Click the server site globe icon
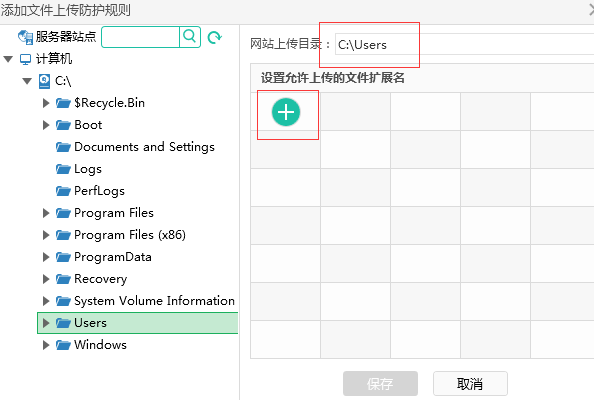 (25, 37)
